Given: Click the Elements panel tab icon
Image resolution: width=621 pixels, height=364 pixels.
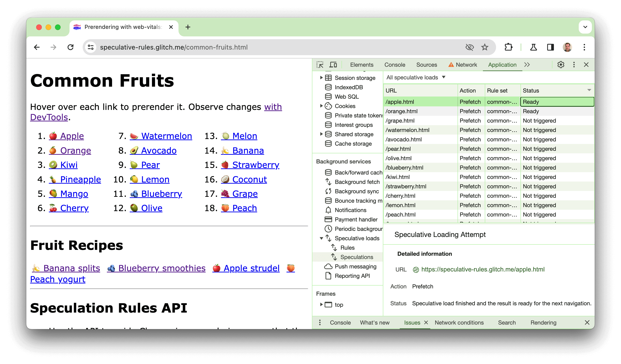Looking at the screenshot, I should [362, 64].
